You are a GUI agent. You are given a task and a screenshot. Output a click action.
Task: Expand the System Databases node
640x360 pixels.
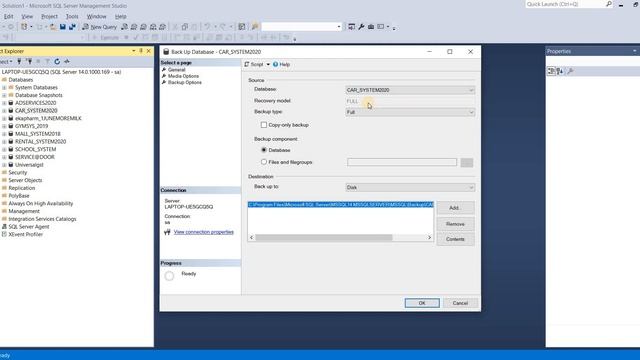[x=4, y=87]
